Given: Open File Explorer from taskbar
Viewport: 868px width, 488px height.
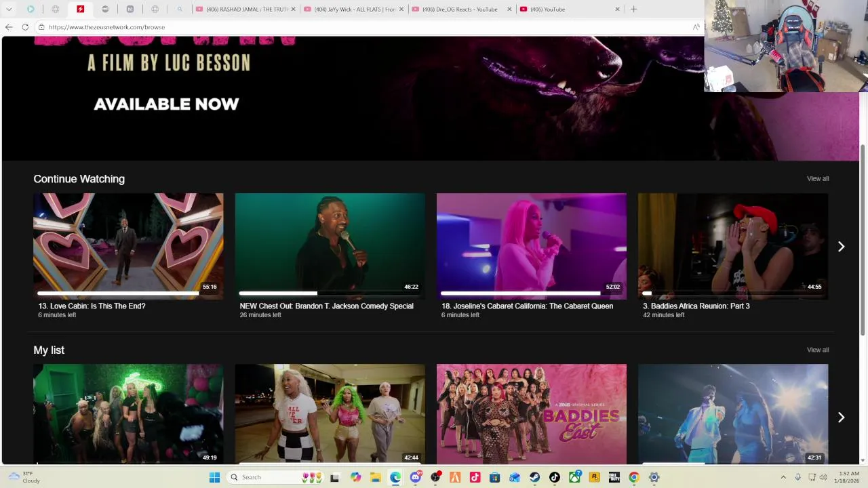Looking at the screenshot, I should (375, 477).
